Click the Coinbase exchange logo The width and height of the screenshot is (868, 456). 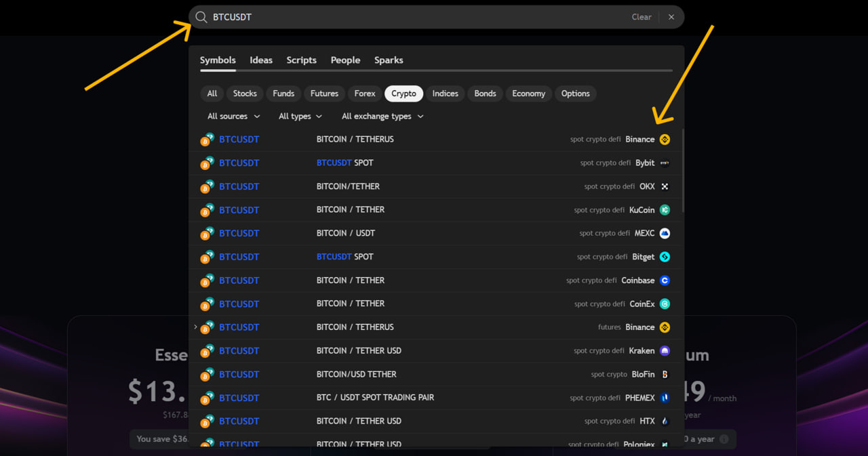click(x=665, y=281)
